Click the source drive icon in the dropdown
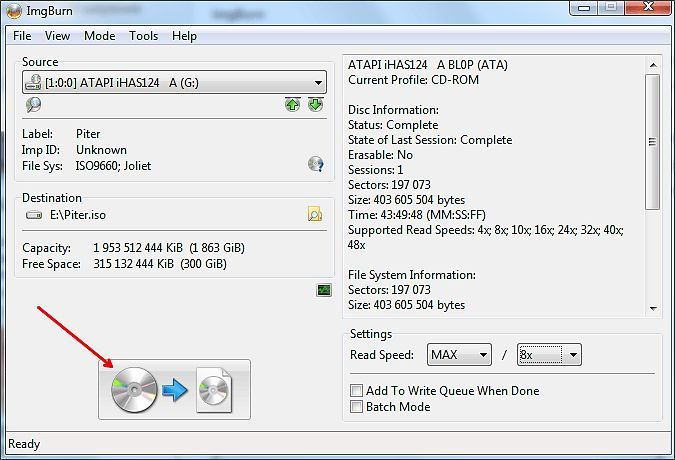The height and width of the screenshot is (460, 675). tap(33, 82)
